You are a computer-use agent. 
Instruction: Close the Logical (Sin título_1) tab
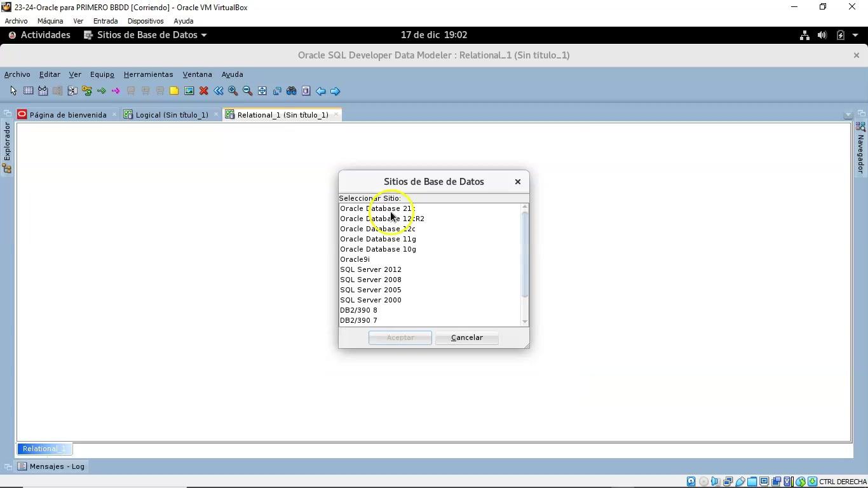coord(216,114)
